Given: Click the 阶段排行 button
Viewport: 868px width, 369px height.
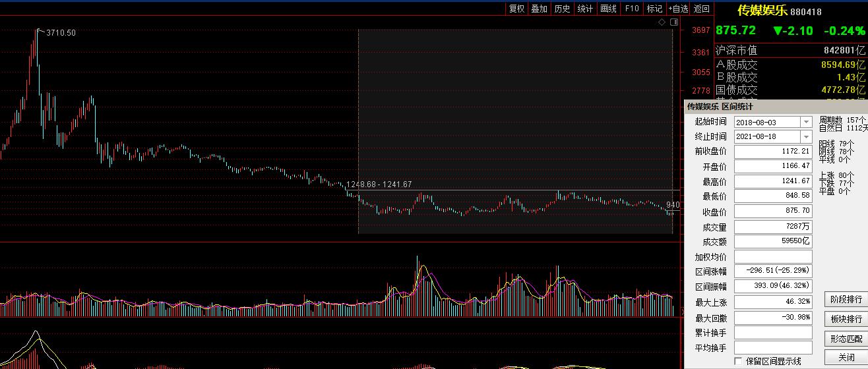Looking at the screenshot, I should point(846,300).
